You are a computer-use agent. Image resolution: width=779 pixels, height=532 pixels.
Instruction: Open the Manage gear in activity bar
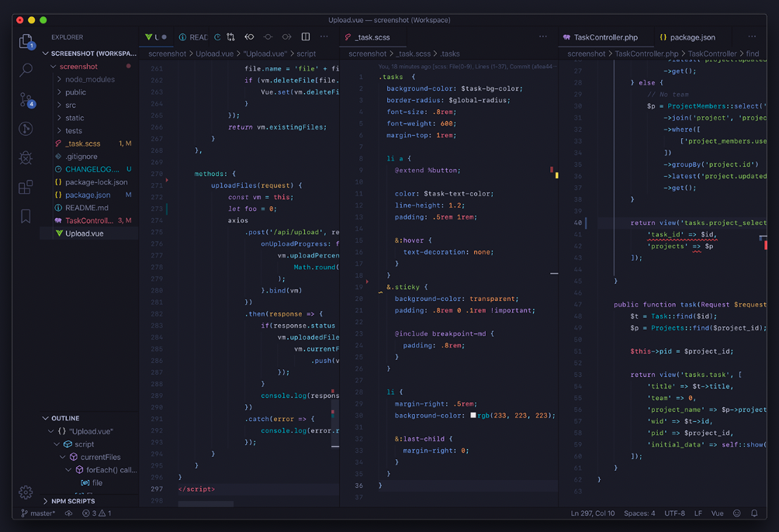[26, 492]
